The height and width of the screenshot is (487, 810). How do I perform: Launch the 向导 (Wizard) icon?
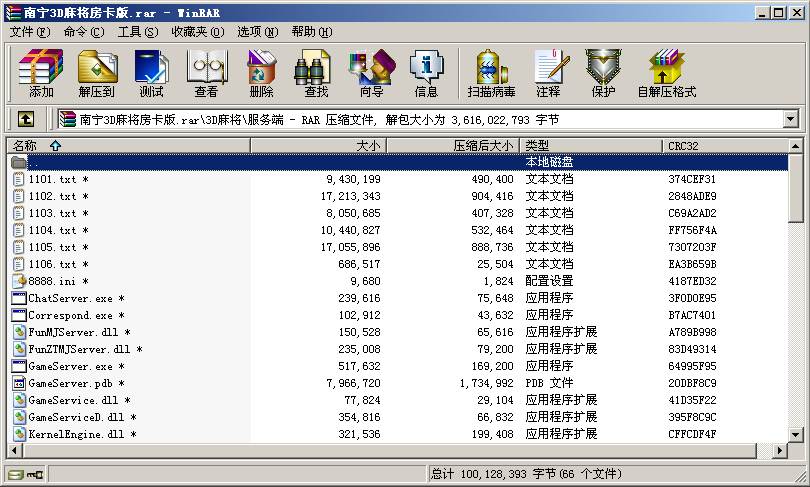click(x=371, y=73)
